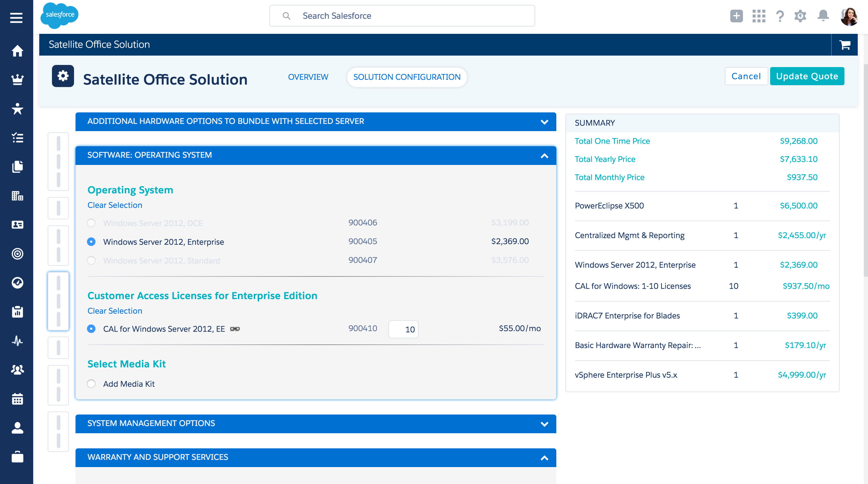Image resolution: width=868 pixels, height=484 pixels.
Task: Open the pulse activity icon in sidebar
Action: point(17,341)
